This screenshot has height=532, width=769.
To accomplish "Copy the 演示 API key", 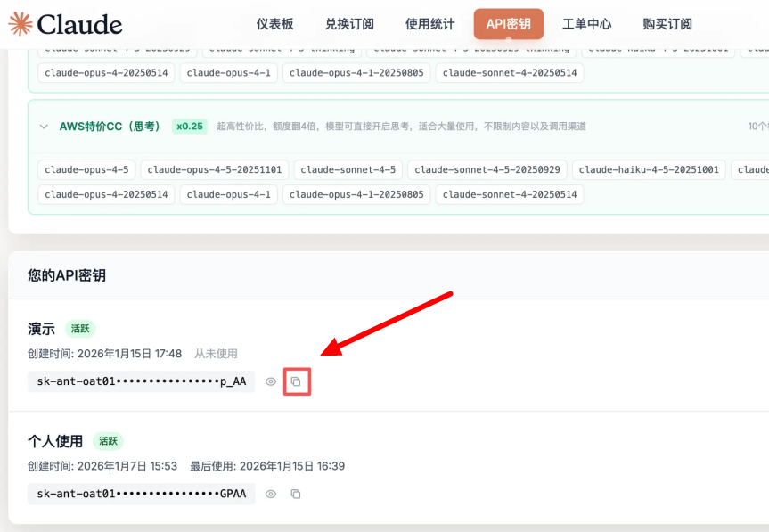I will 296,381.
